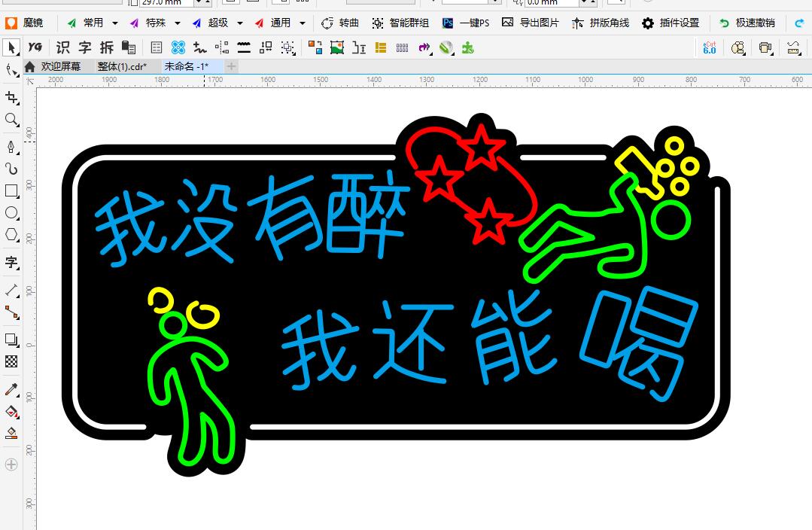Click the 极速撤销 undo button
Screen dimensions: 812x530
(x=747, y=23)
